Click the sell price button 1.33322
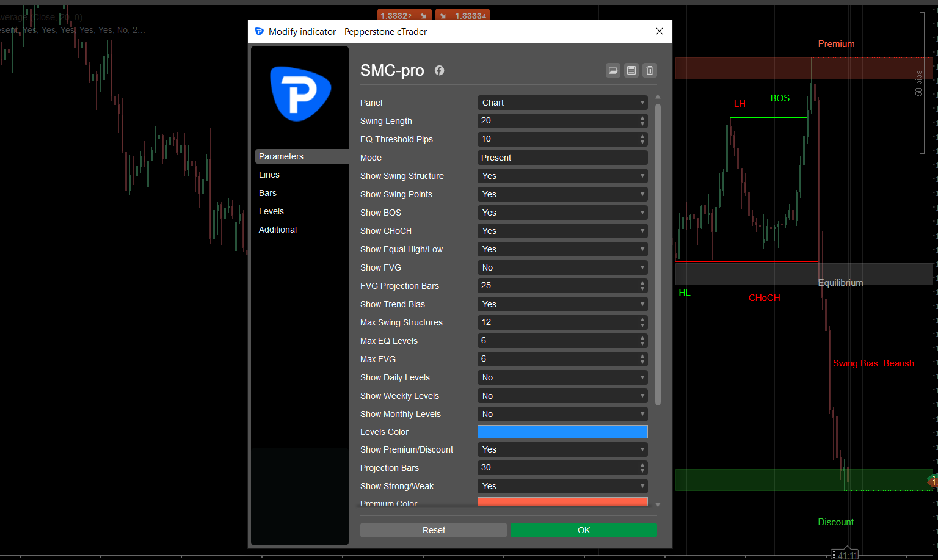This screenshot has width=938, height=560. [x=404, y=15]
